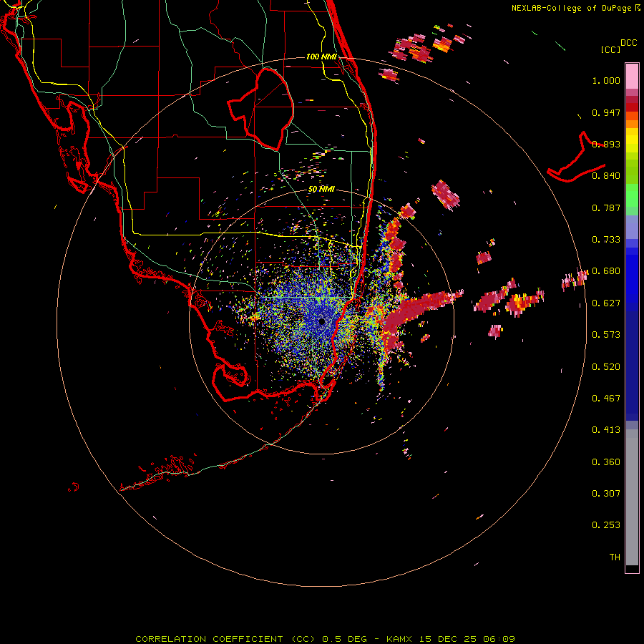Click the 0.733 scale value
644x644 pixels.
pos(606,240)
